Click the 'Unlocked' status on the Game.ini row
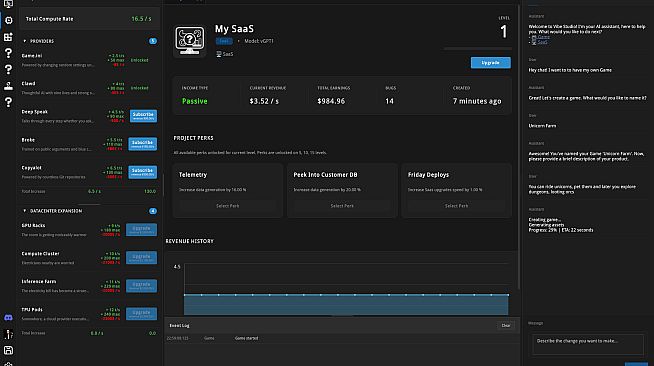654x366 pixels. (x=139, y=60)
